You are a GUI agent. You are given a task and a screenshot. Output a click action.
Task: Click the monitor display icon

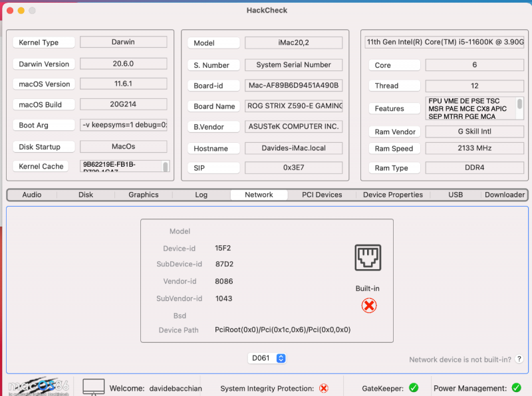pos(94,387)
